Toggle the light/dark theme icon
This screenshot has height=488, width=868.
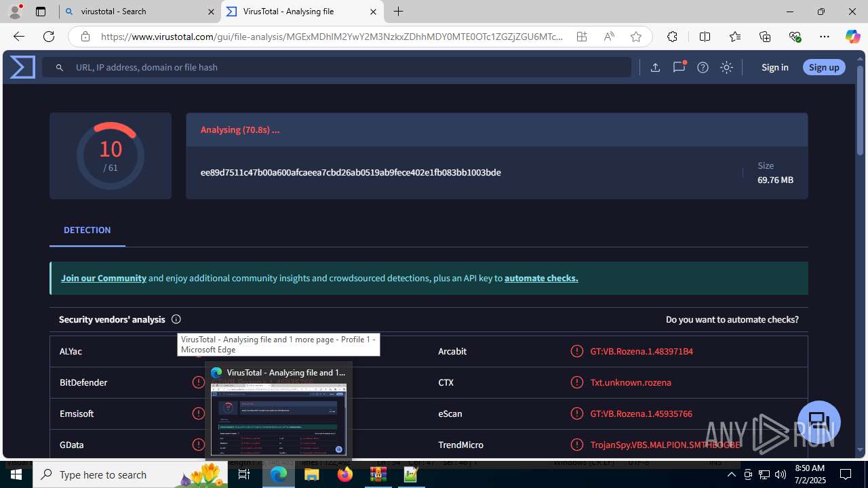coord(726,67)
